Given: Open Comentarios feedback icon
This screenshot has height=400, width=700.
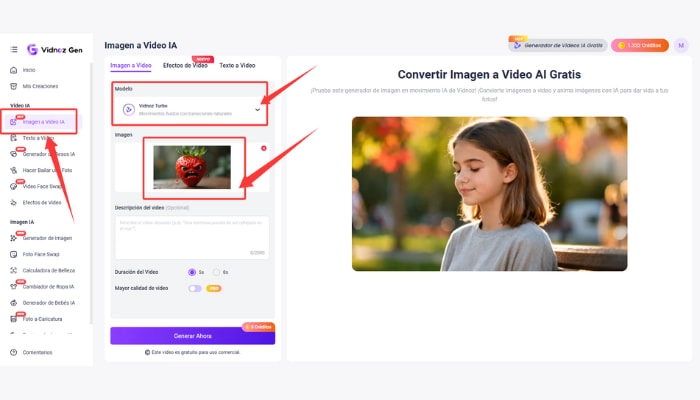Looking at the screenshot, I should click(13, 352).
